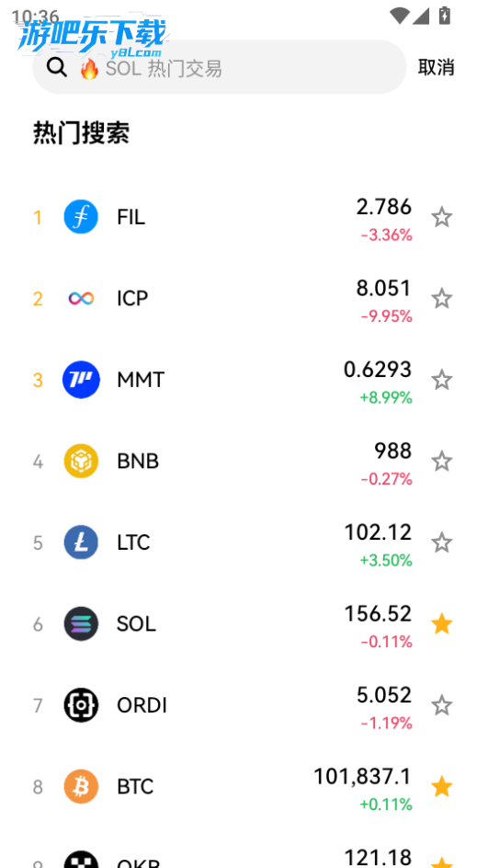
Task: Toggle the favorite star for ORDI
Action: [x=441, y=705]
